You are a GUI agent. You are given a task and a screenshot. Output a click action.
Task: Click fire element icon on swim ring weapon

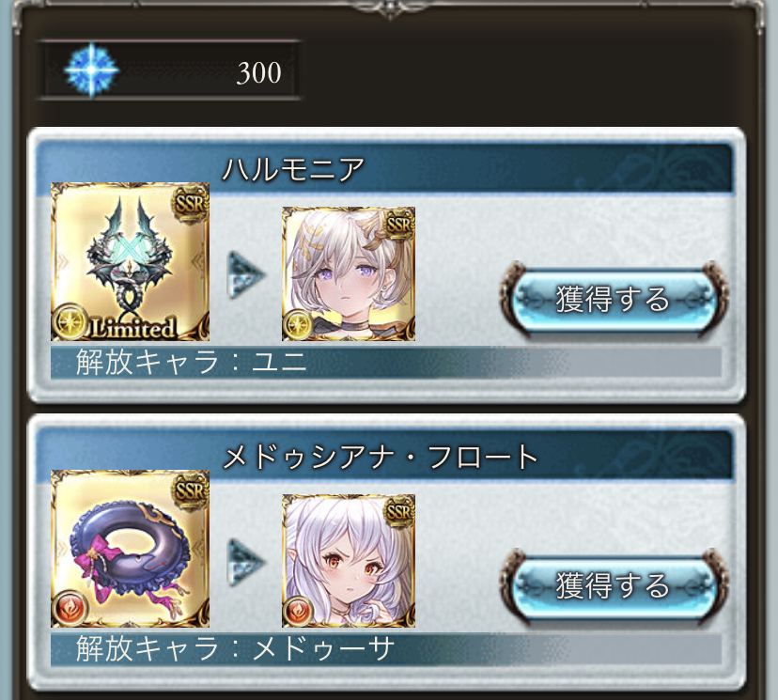[x=70, y=609]
